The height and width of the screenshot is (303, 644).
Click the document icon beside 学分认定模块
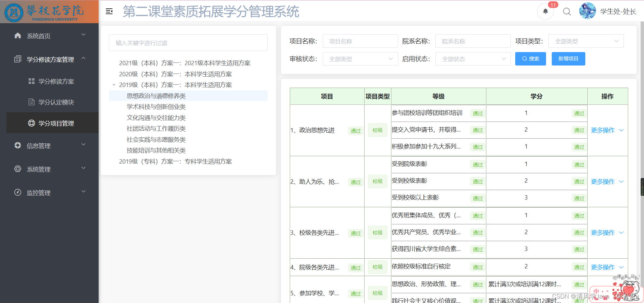pyautogui.click(x=32, y=102)
